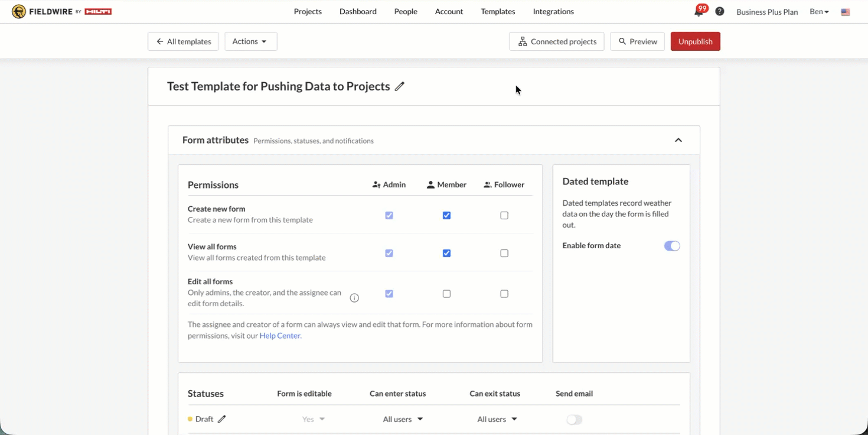Open the People nav item
This screenshot has width=868, height=435.
click(x=406, y=12)
